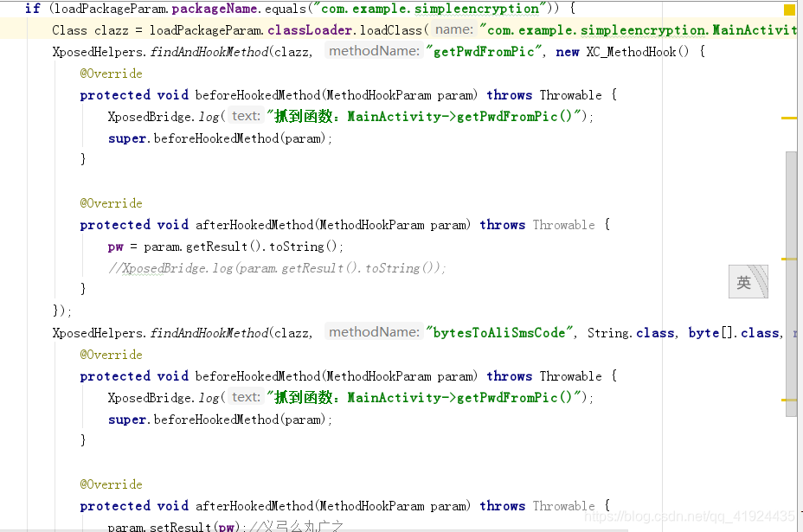Click the @Override annotation directly below the getPwdFromPic line

[111, 74]
